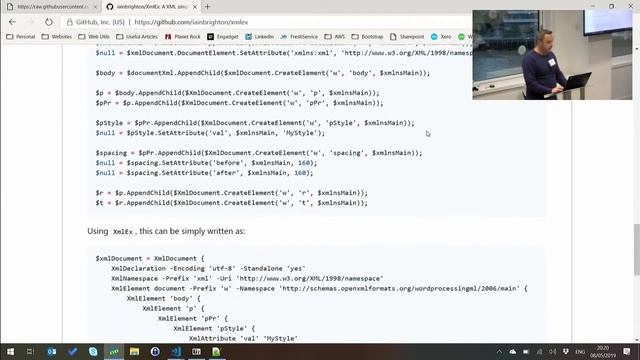
Task: Click the XmlAttribute 'val' 'MyStyle' line
Action: [243, 338]
